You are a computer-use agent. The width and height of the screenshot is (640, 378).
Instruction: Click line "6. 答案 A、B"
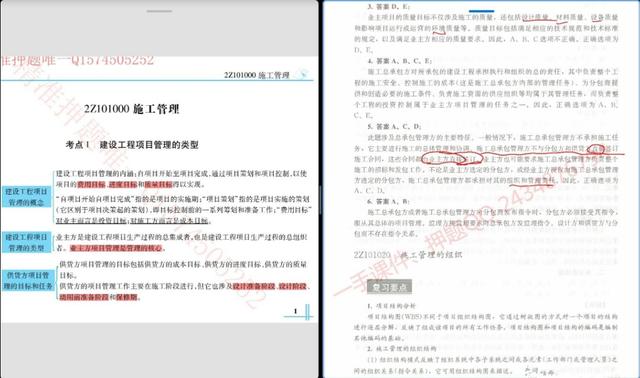pos(388,201)
